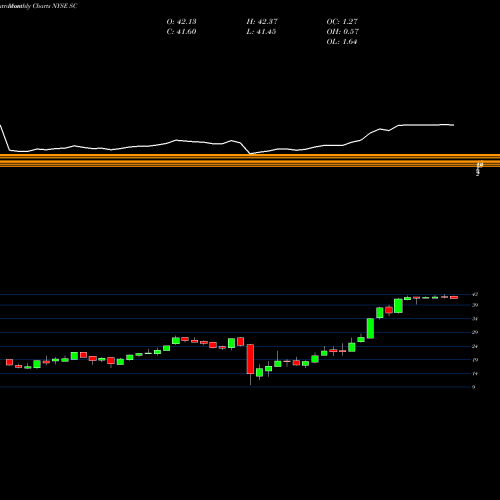The image size is (500, 500).
Task: Click the close price value C: 41.60
Action: point(181,32)
